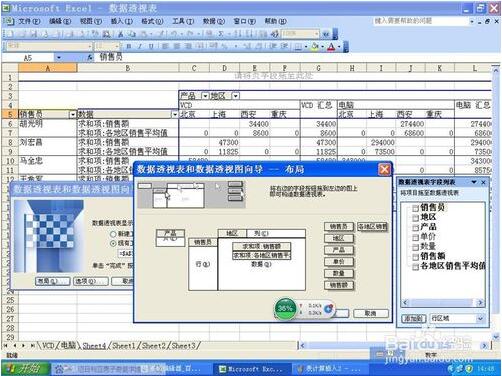Open the 编辑 menu
Viewport: 502px width, 376px height.
coord(60,21)
